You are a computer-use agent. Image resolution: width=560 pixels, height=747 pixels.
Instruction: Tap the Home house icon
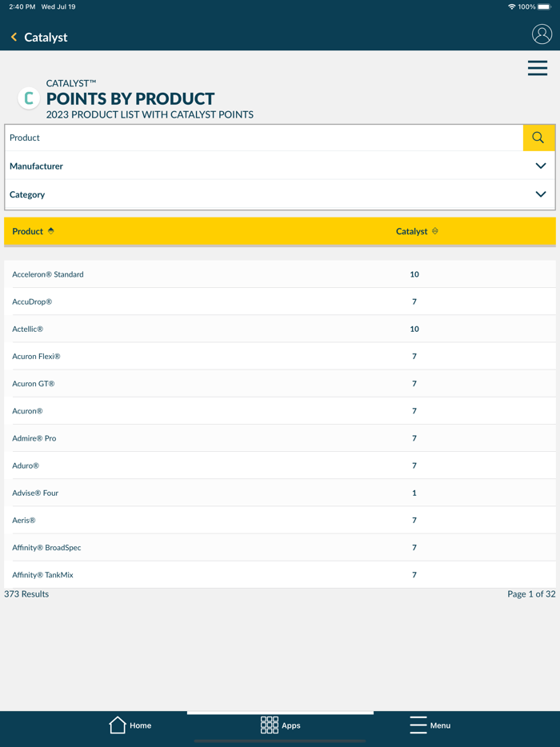(x=118, y=725)
